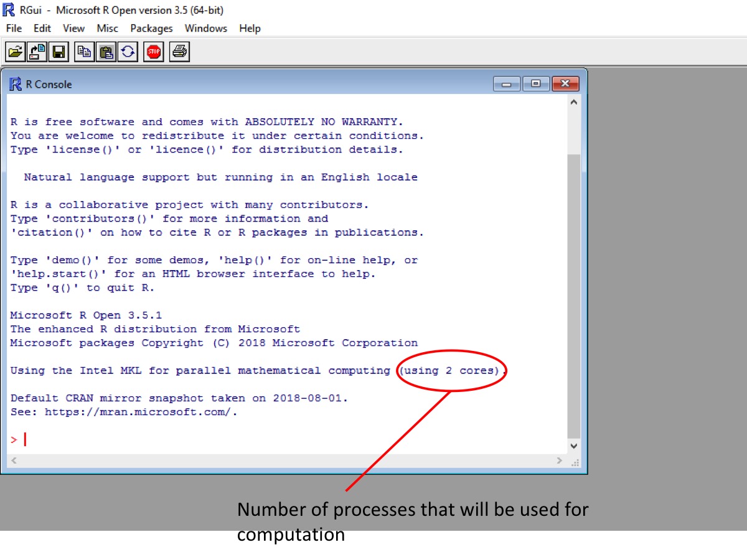Click the R Console scroll down arrow
The height and width of the screenshot is (560, 747).
(x=573, y=446)
